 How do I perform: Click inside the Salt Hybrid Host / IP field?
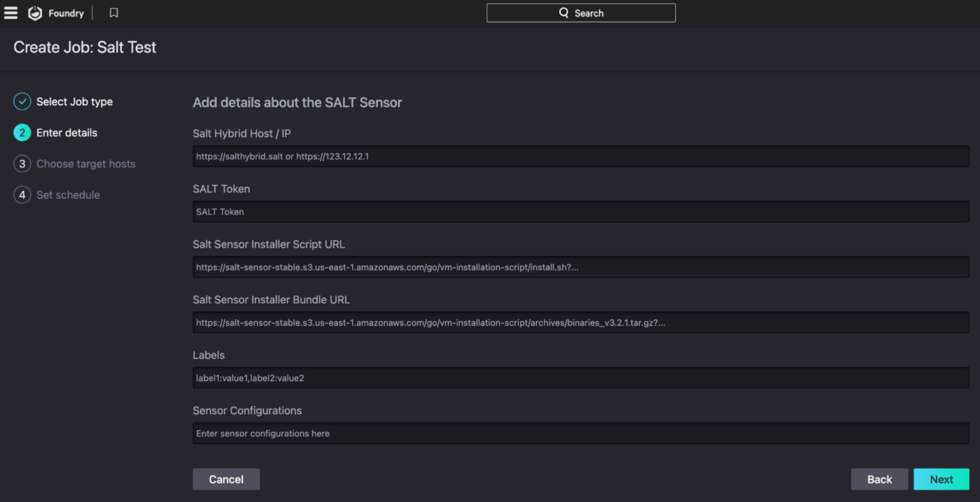click(581, 156)
